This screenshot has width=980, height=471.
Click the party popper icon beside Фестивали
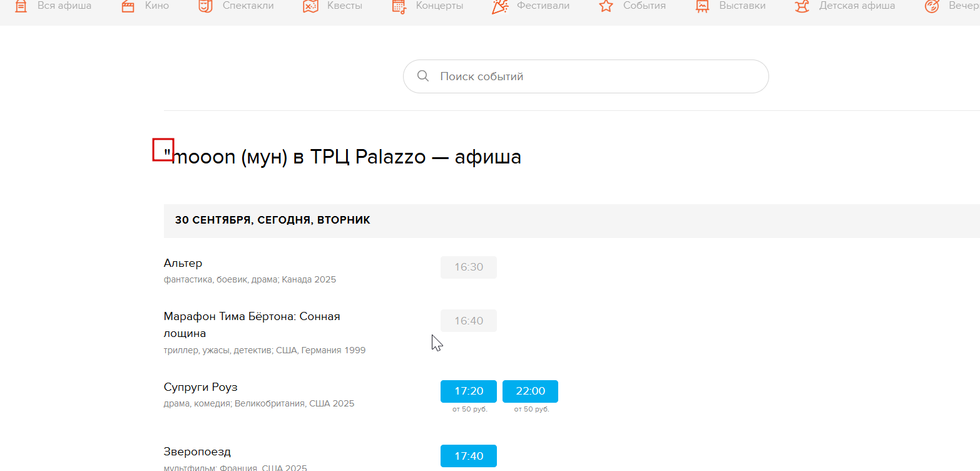500,6
